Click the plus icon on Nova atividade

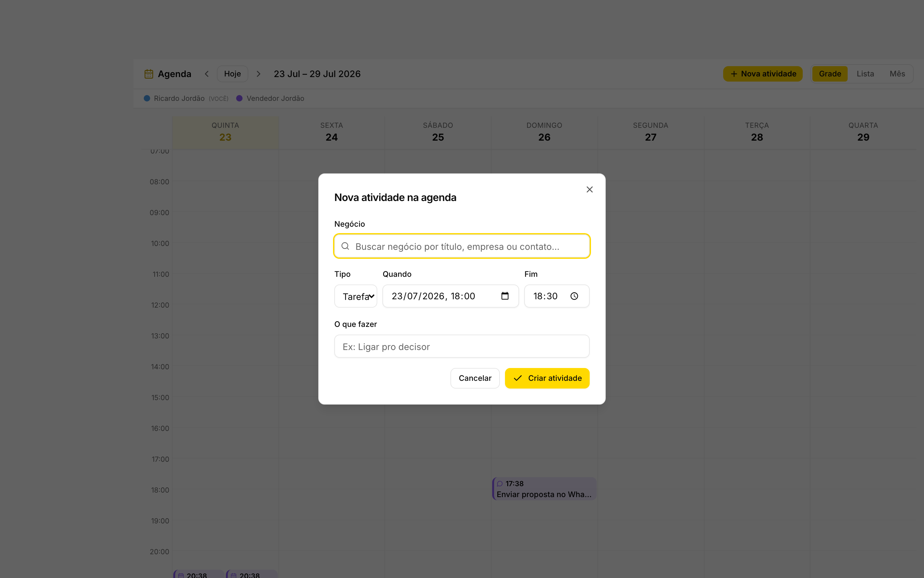point(734,74)
